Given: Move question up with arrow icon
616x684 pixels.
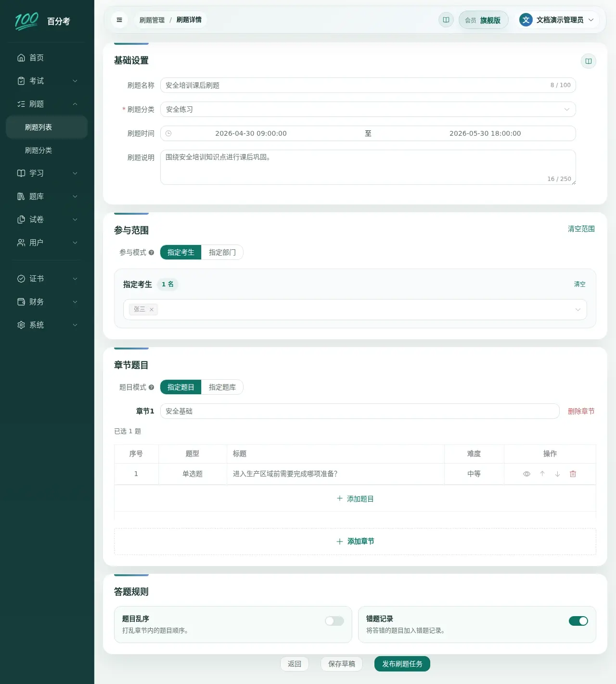Looking at the screenshot, I should point(542,474).
